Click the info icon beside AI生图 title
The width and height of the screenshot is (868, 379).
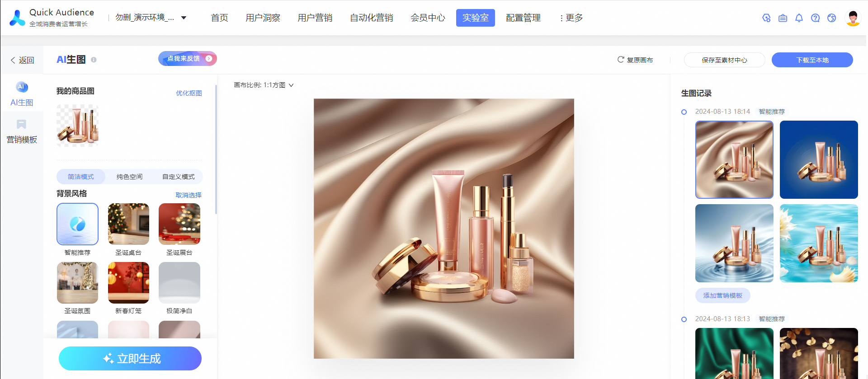click(94, 60)
